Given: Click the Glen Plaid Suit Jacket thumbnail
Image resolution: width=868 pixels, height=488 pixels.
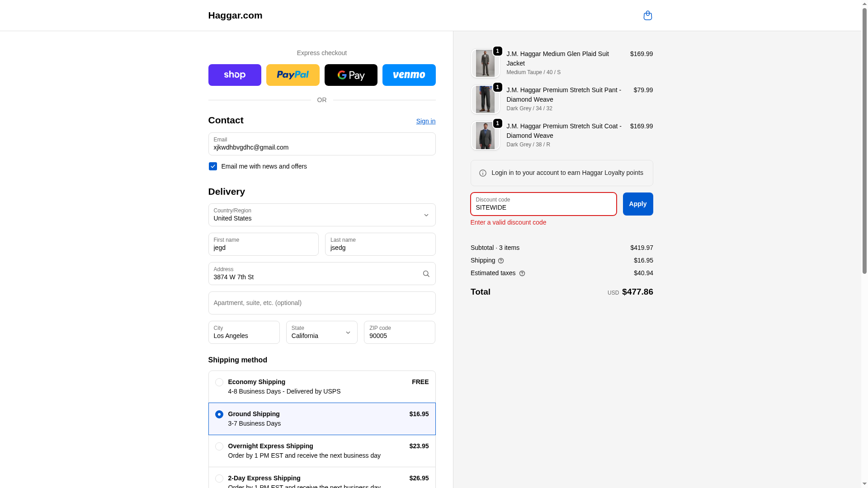Looking at the screenshot, I should click(485, 63).
